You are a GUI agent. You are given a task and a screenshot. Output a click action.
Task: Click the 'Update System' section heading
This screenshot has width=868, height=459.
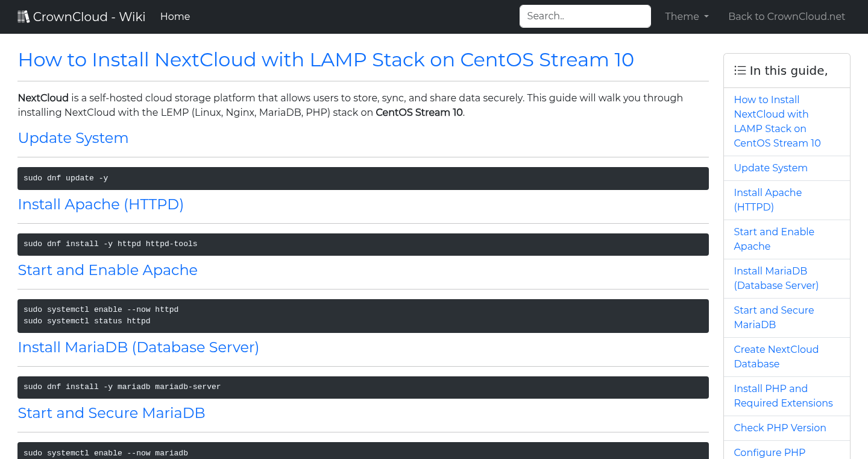click(73, 138)
